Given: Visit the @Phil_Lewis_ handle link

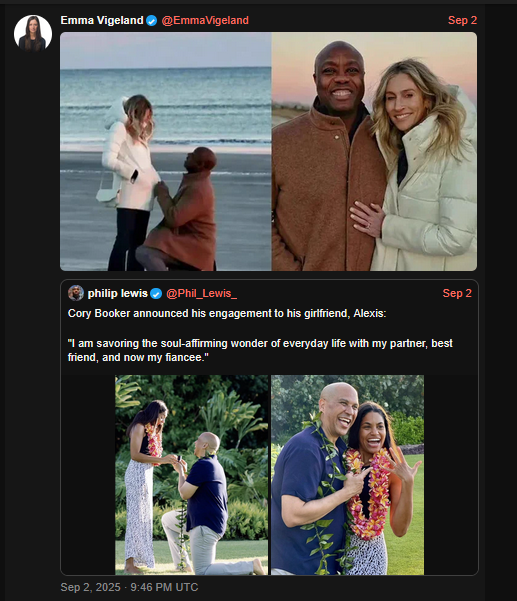Looking at the screenshot, I should tap(201, 294).
